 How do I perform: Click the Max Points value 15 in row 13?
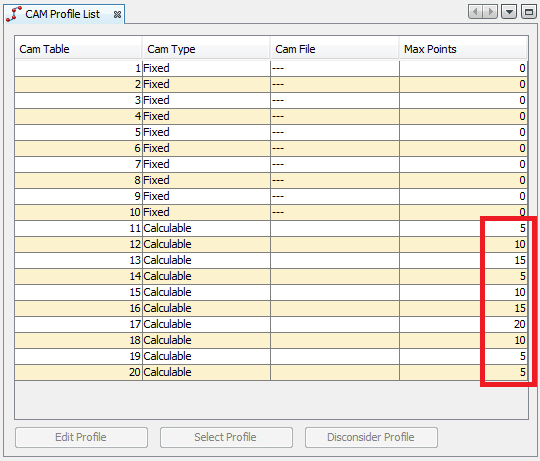(464, 260)
